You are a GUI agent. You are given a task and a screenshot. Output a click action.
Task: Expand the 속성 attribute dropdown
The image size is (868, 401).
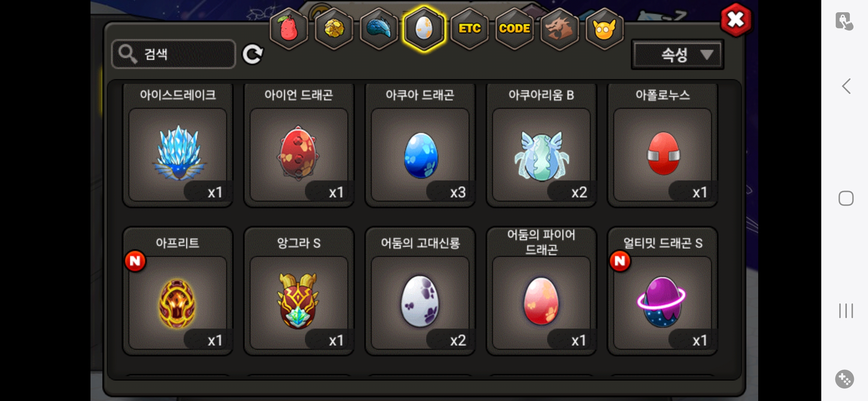[x=677, y=55]
